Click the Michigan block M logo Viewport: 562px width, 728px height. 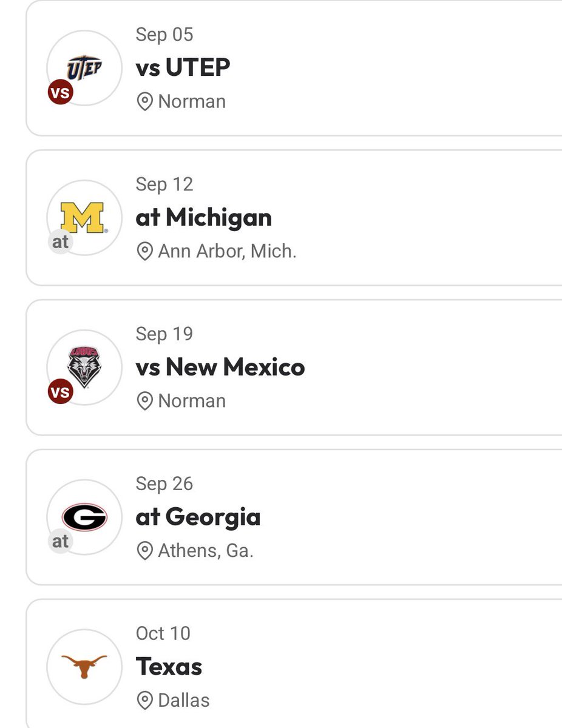pos(83,218)
